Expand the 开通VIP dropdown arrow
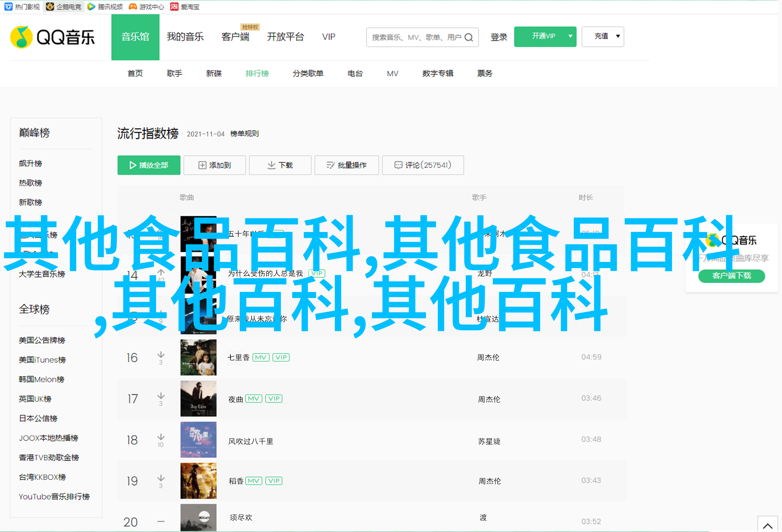 point(570,36)
